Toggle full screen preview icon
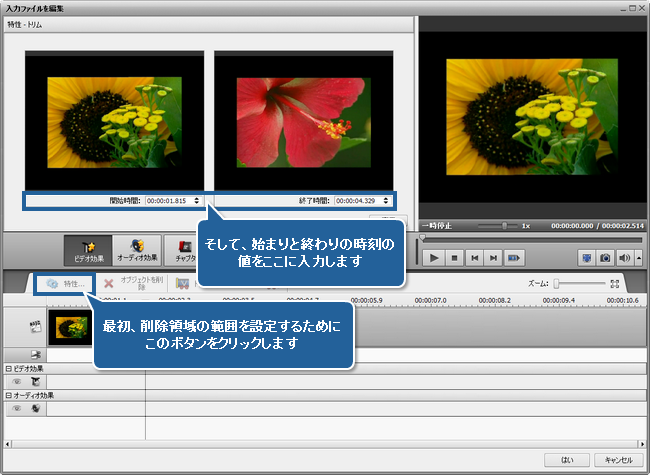 coord(587,258)
